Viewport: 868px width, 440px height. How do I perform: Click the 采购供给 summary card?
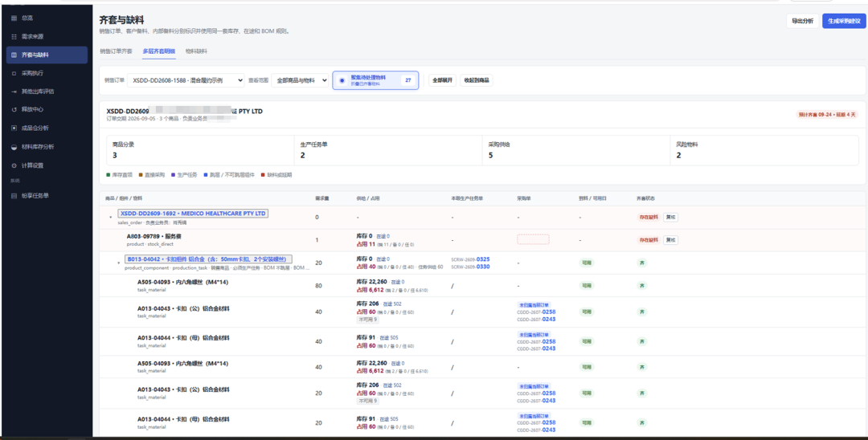point(576,150)
